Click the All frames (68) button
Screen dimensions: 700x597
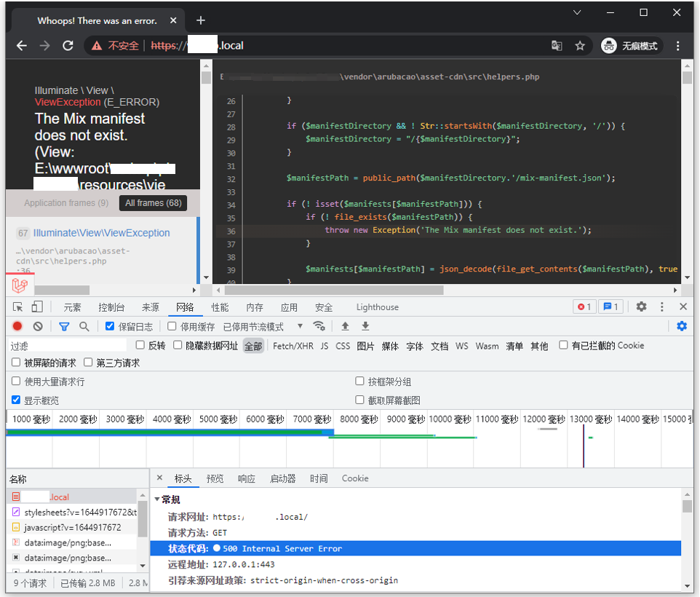153,203
